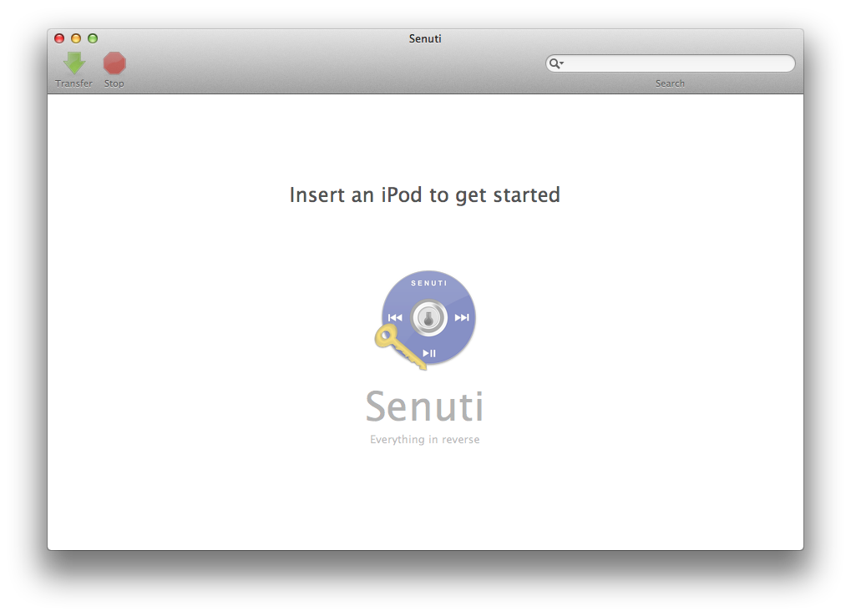Click the "Insert an iPod to get started" text
The image size is (851, 616).
point(425,195)
